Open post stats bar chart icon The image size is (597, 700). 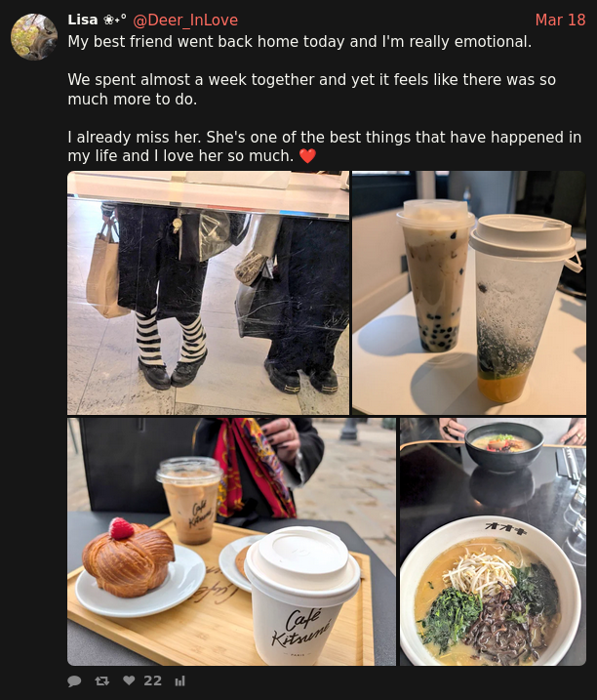(x=179, y=681)
